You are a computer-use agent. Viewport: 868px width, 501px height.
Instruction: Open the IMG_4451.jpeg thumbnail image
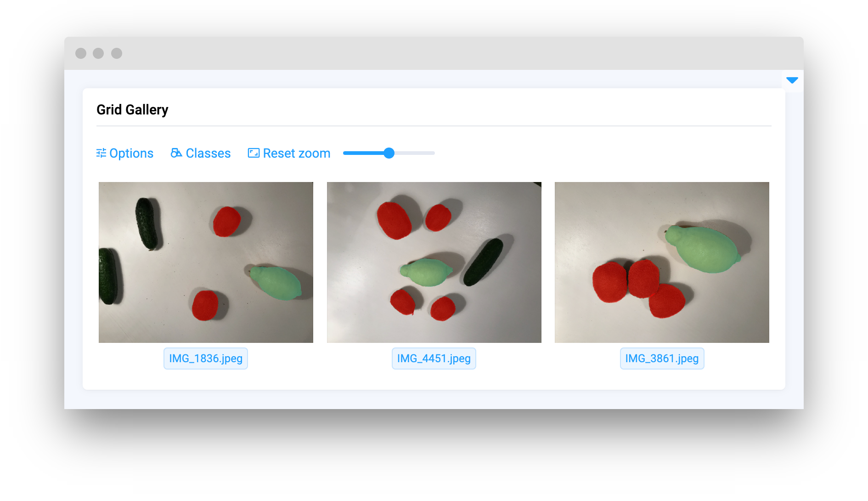pyautogui.click(x=434, y=262)
